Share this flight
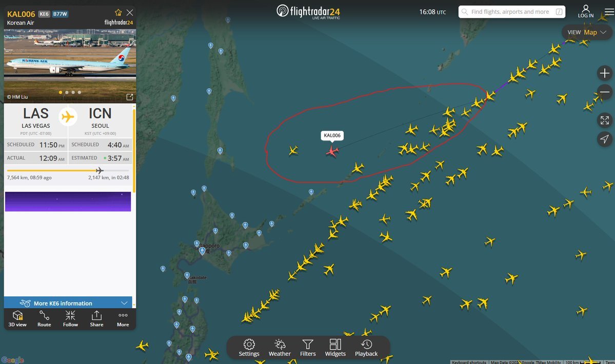Image resolution: width=615 pixels, height=364 pixels. click(96, 319)
